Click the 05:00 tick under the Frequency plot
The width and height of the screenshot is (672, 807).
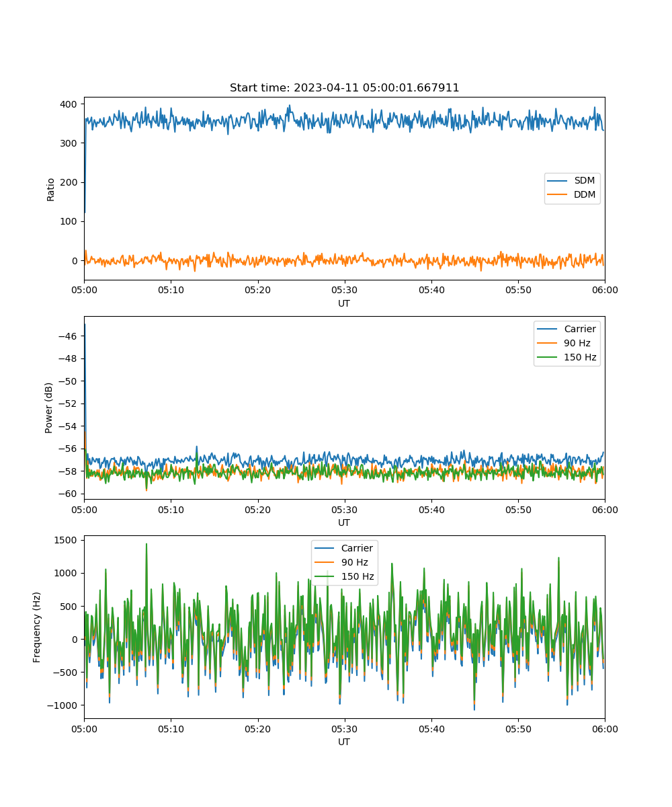84,728
